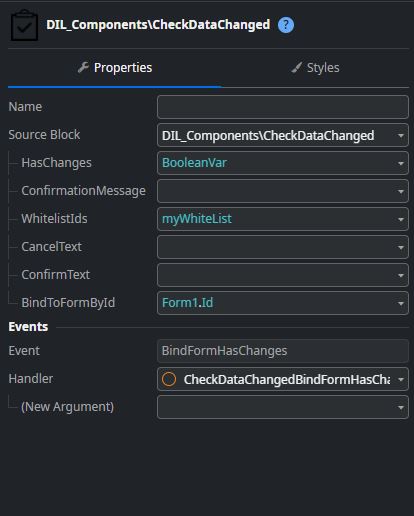414x516 pixels.
Task: Click the DIL_Components\CheckDataChanged panel title
Action: 158,25
